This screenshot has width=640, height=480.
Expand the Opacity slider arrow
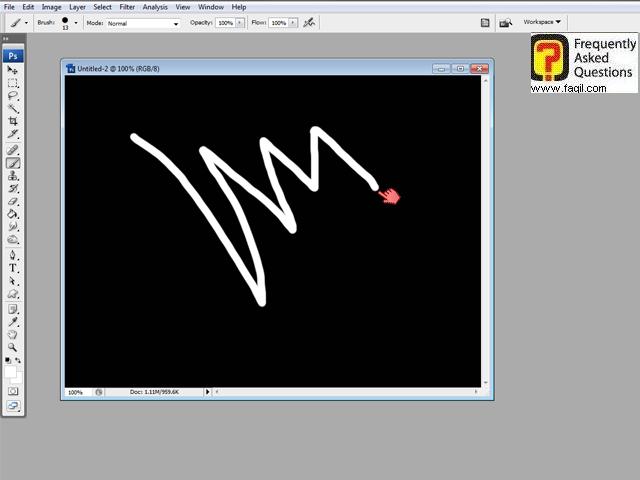[241, 22]
